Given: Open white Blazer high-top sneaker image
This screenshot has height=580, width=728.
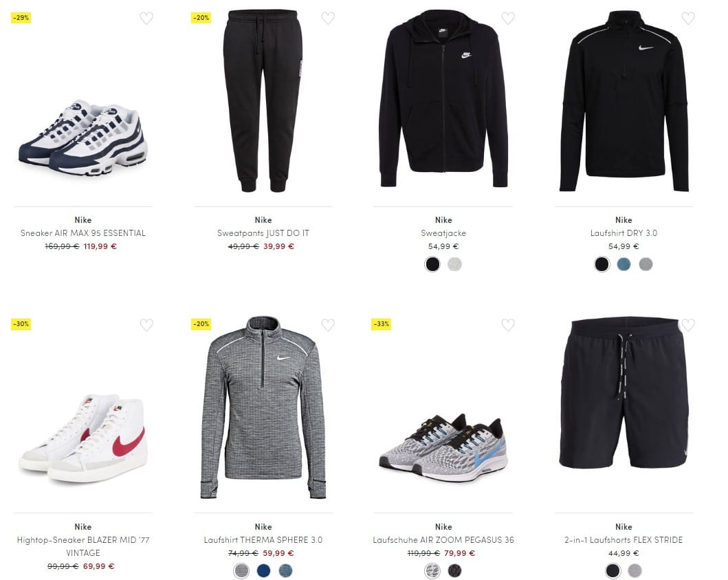Looking at the screenshot, I should click(x=83, y=439).
